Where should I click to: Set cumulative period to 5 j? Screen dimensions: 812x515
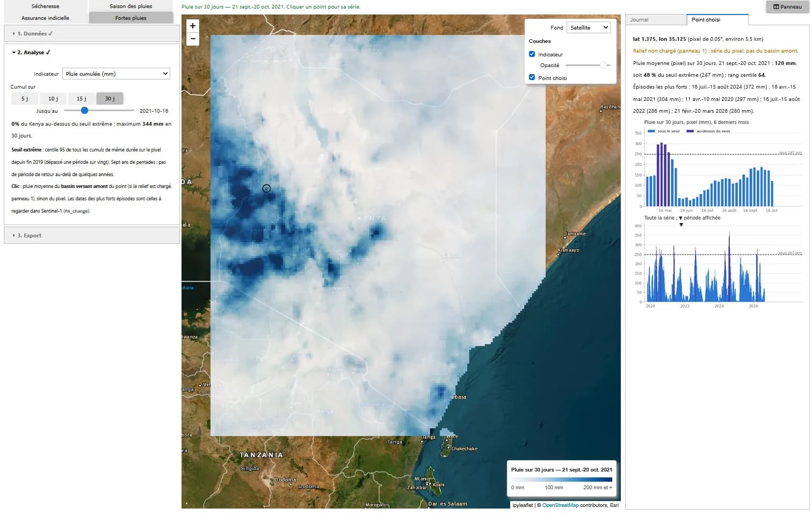coord(24,99)
